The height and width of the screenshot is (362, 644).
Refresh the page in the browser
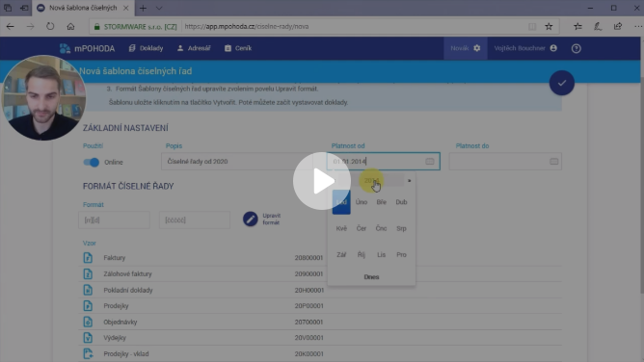click(50, 26)
